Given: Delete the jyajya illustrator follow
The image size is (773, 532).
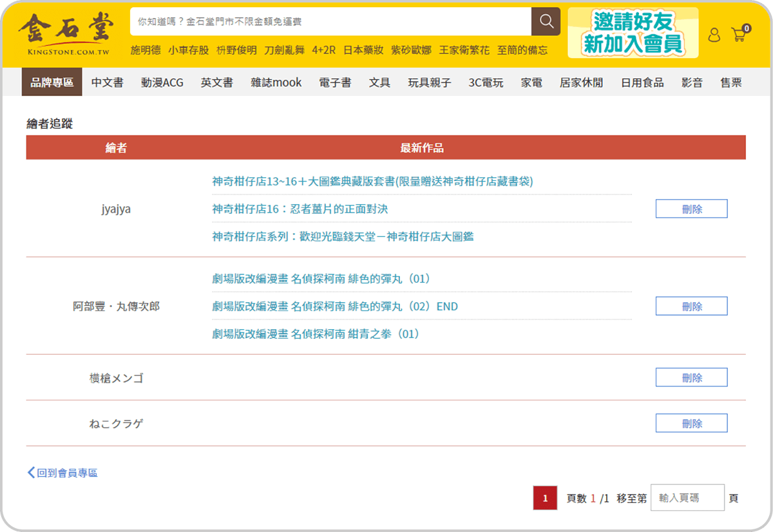Looking at the screenshot, I should [691, 209].
